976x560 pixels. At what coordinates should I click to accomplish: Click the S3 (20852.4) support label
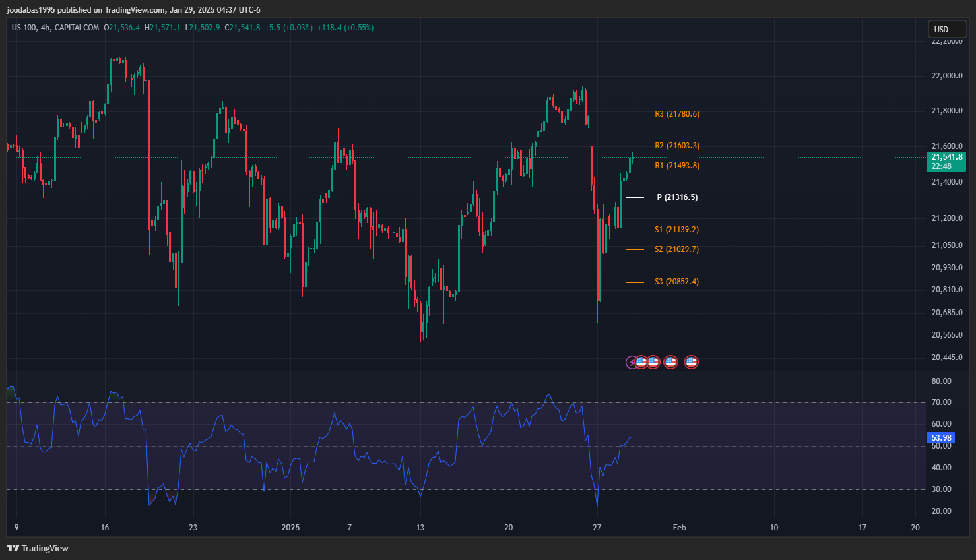point(676,282)
